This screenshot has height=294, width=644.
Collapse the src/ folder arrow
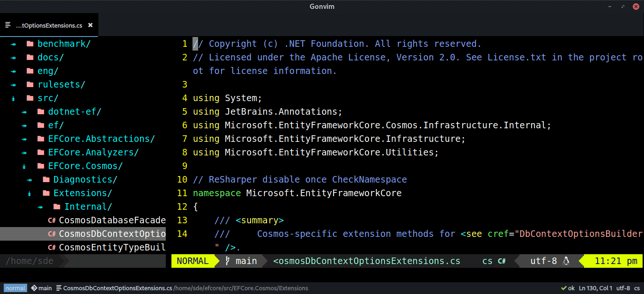coord(14,98)
